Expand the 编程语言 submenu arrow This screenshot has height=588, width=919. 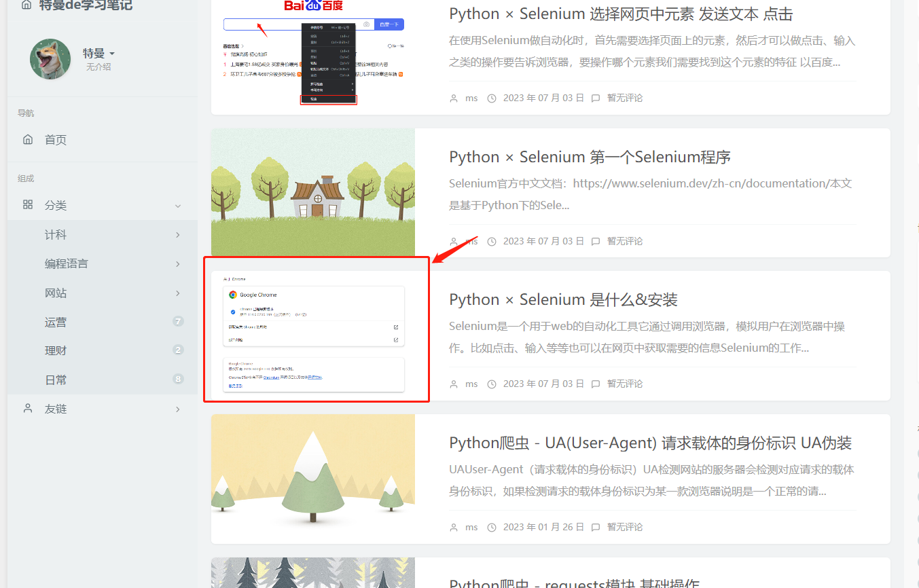(x=178, y=264)
